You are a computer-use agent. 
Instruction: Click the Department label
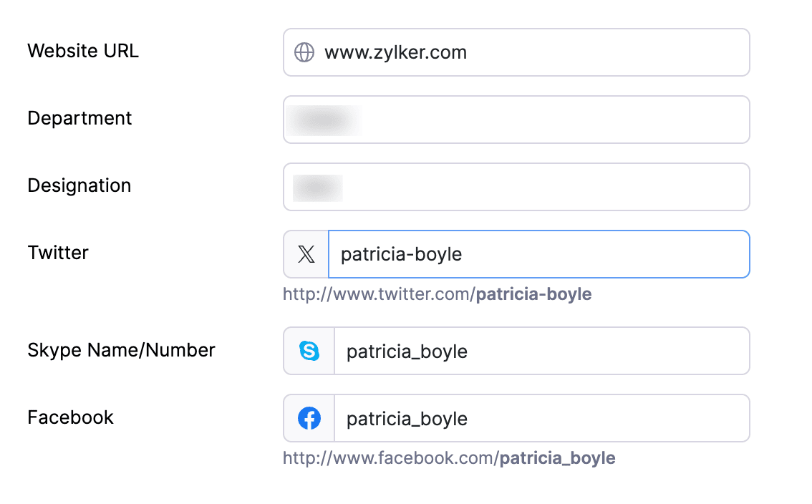(79, 118)
